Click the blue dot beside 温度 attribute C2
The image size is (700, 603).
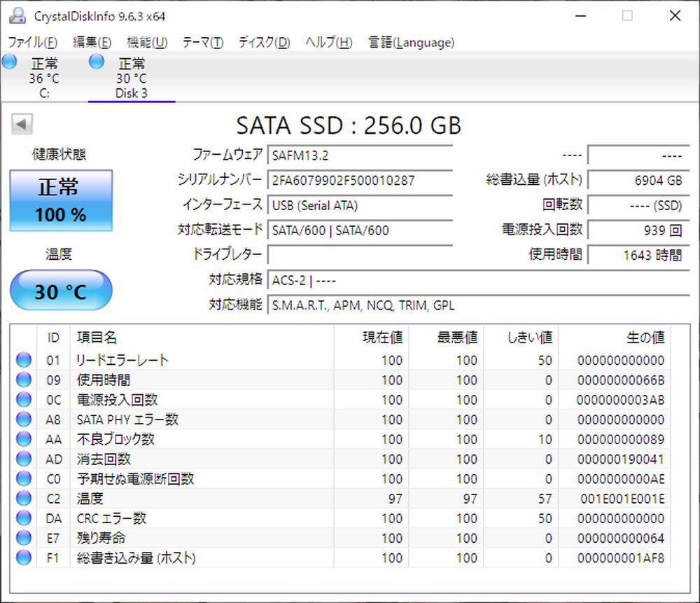click(22, 499)
